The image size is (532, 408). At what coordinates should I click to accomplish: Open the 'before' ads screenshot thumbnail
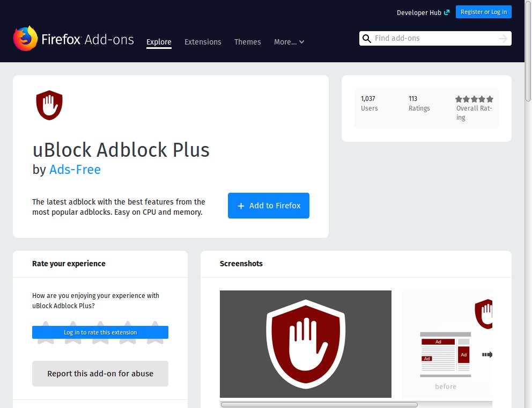(447, 344)
